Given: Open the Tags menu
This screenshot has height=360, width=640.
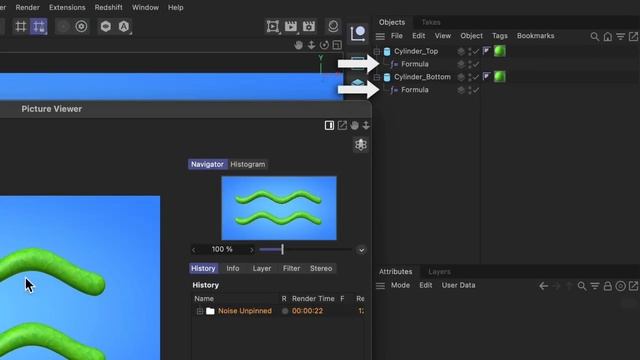Looking at the screenshot, I should tap(500, 36).
